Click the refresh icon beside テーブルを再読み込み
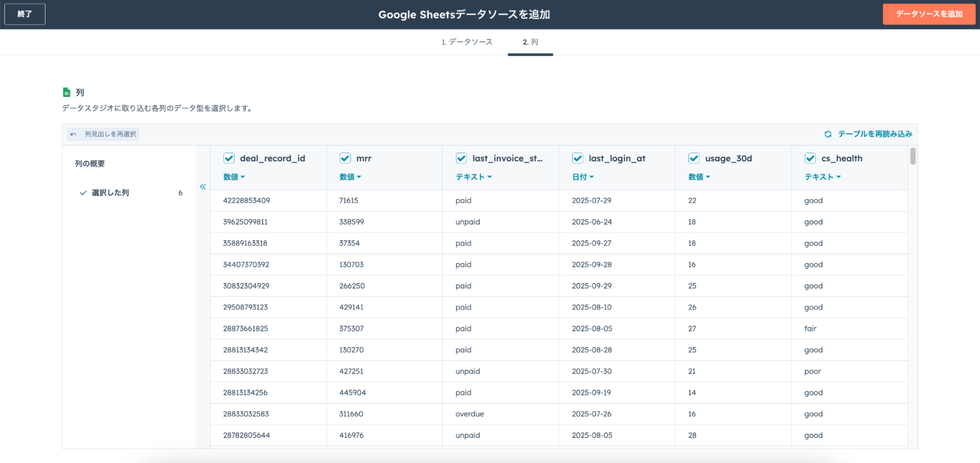 (x=828, y=134)
